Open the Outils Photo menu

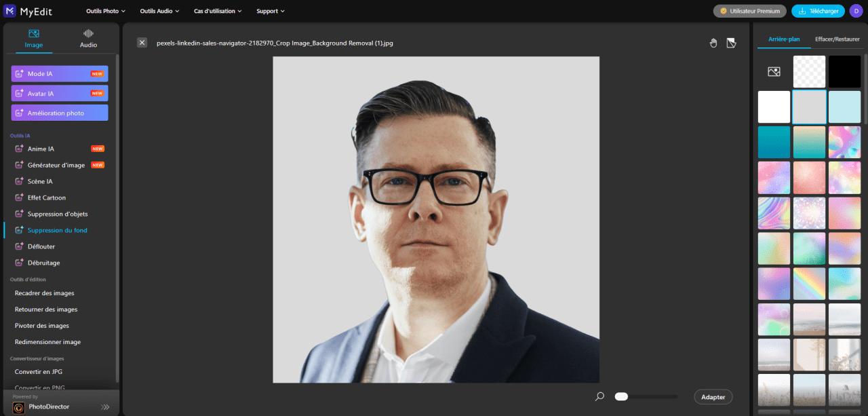pos(105,11)
